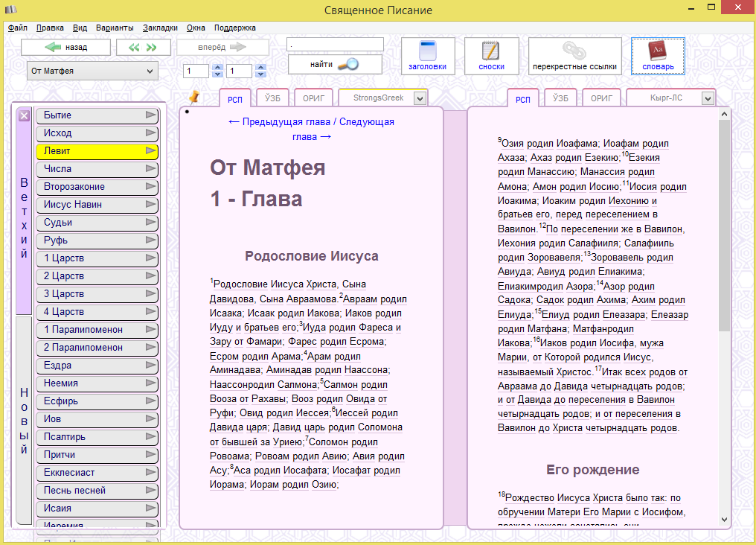
Task: Close the book list sidebar with X
Action: (x=24, y=115)
